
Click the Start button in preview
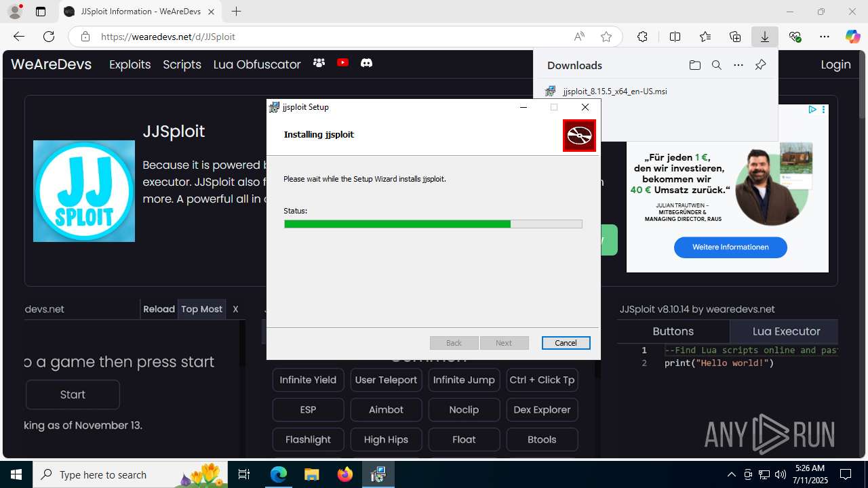click(73, 394)
